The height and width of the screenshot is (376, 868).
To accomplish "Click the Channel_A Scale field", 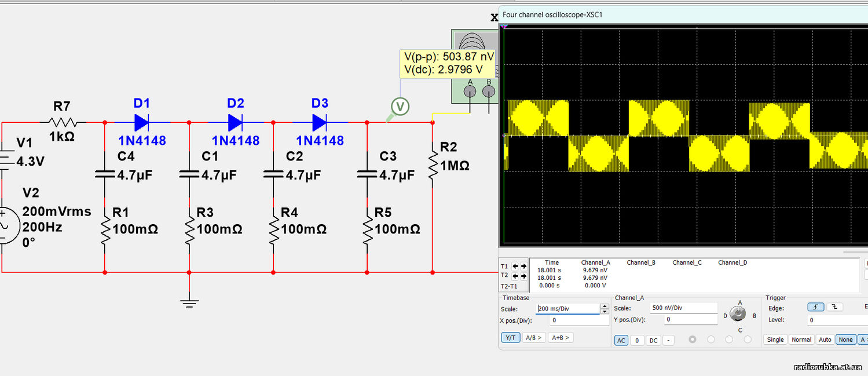I will click(683, 308).
